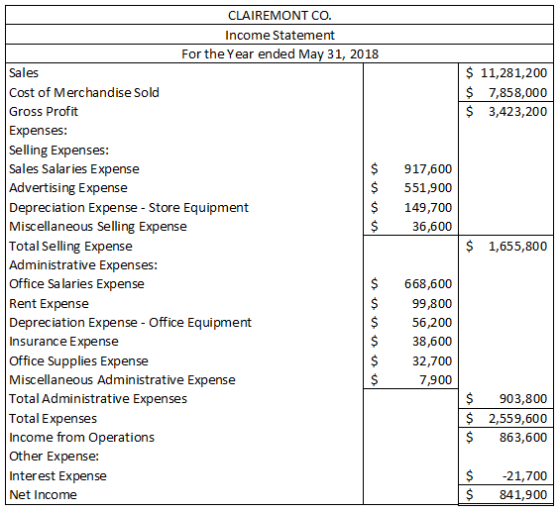Viewport: 560px width, 512px height.
Task: Select the Sales Salaries Expense label
Action: click(x=74, y=169)
